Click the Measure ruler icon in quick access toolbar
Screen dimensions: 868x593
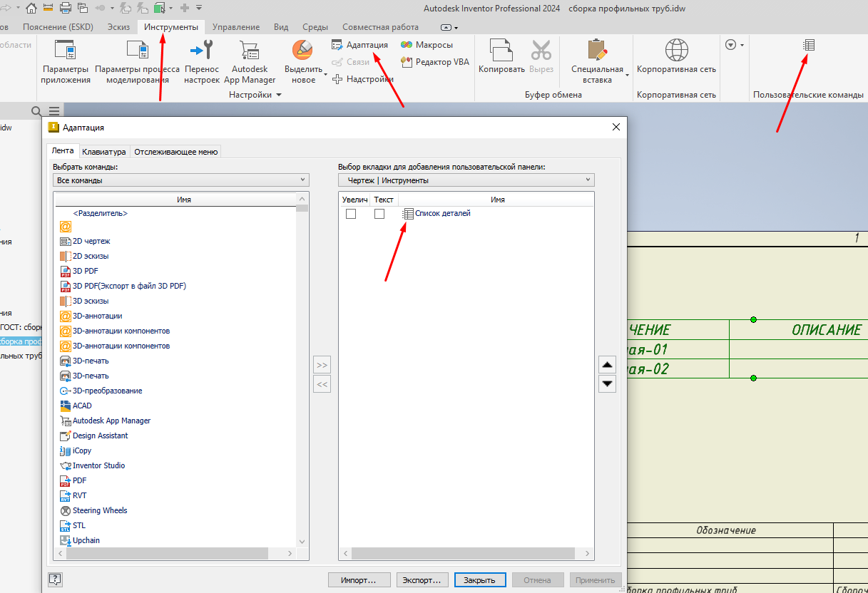(x=48, y=9)
